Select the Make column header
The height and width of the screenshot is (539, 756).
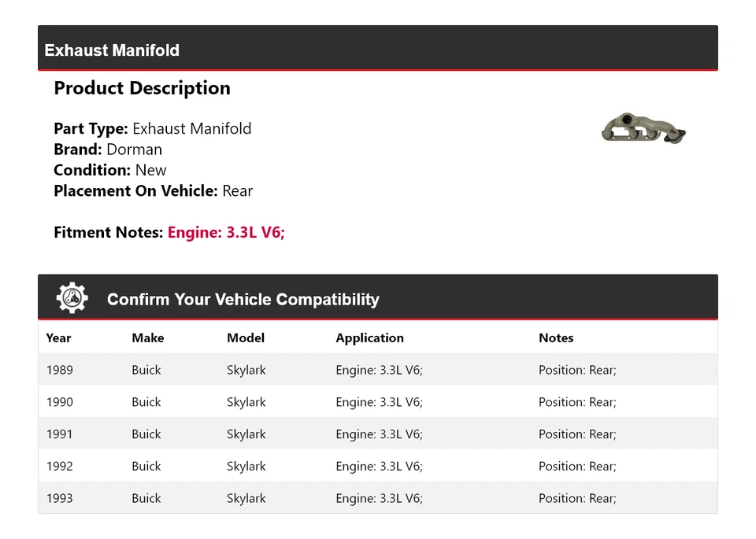148,338
